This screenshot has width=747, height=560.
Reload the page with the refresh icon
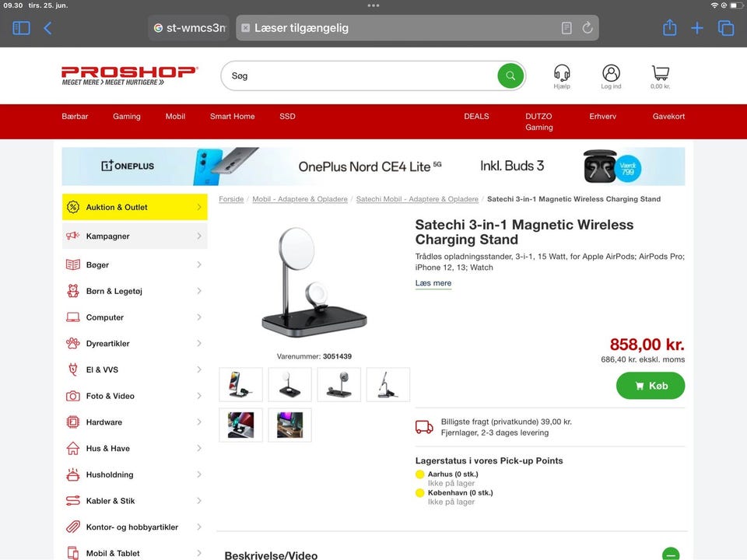[x=587, y=28]
